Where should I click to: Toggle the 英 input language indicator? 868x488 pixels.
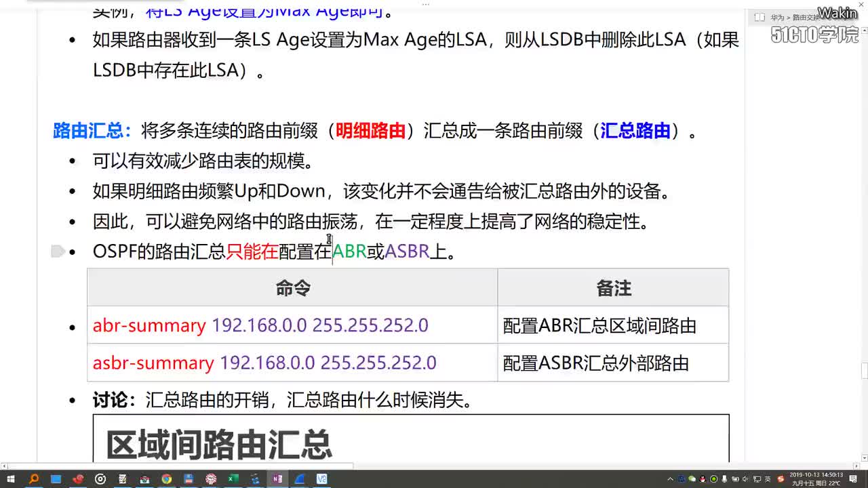[768, 479]
